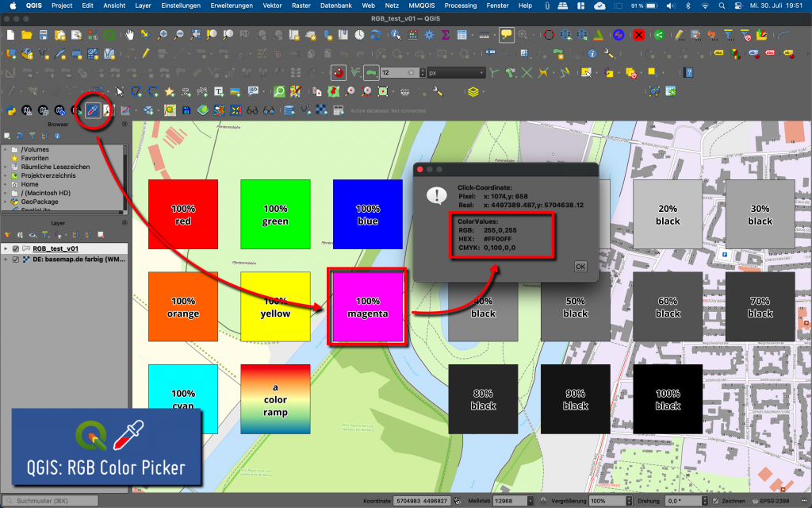Click the green share icon in toolbar
This screenshot has height=508, width=812.
[659, 35]
